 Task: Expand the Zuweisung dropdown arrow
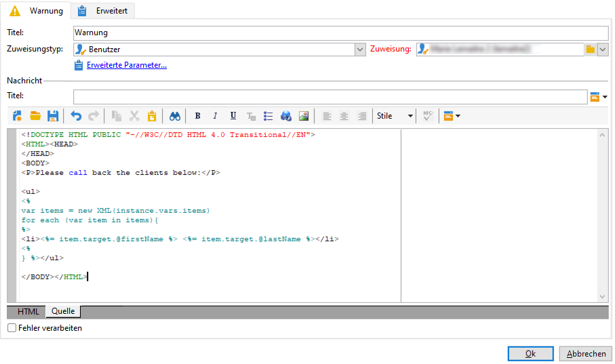click(603, 49)
